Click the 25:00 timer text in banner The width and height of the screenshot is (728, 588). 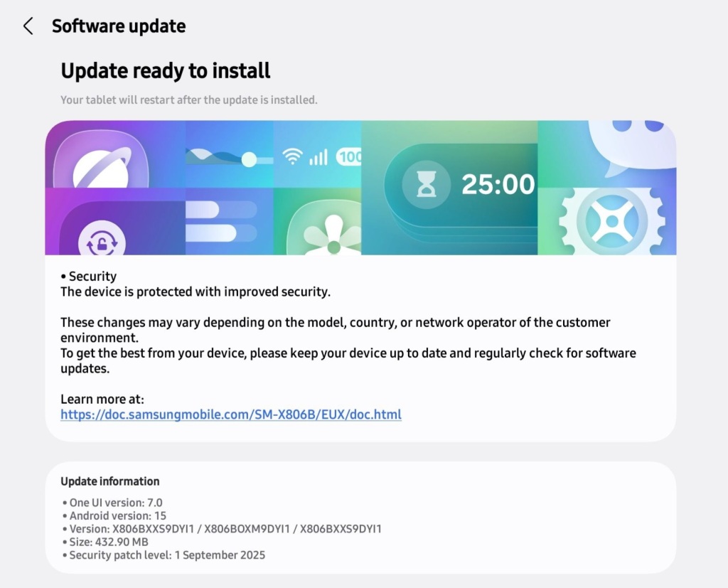click(498, 184)
